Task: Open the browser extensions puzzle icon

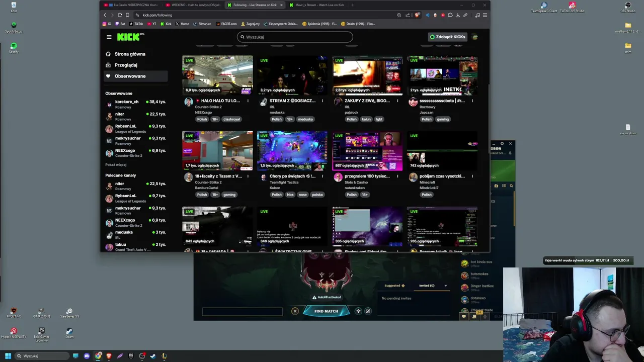Action: pos(450,15)
